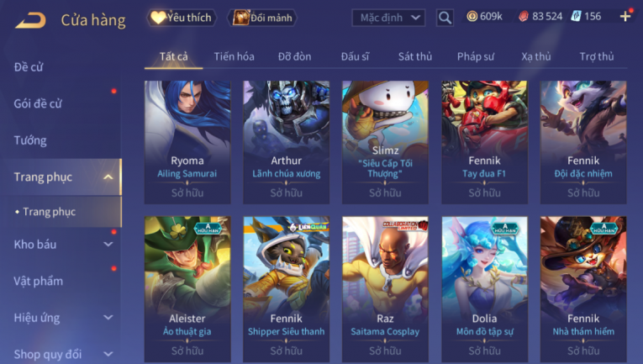Tap the back arrow icon

click(30, 19)
